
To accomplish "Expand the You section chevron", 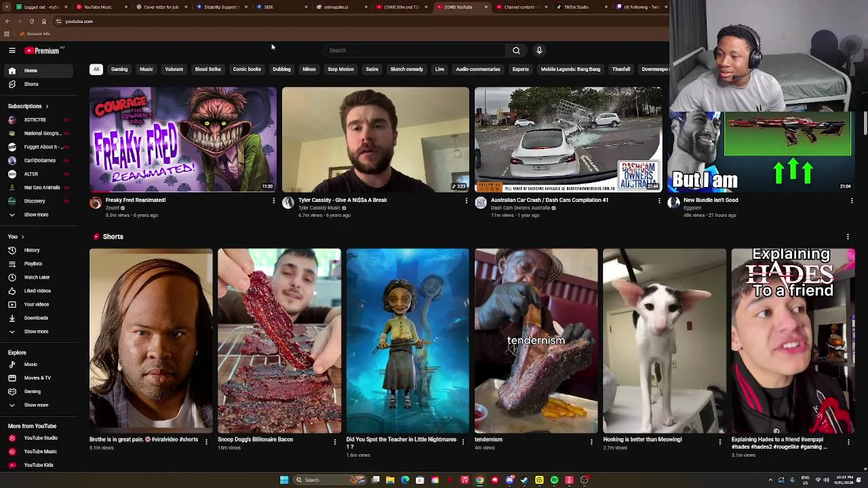I will (22, 237).
